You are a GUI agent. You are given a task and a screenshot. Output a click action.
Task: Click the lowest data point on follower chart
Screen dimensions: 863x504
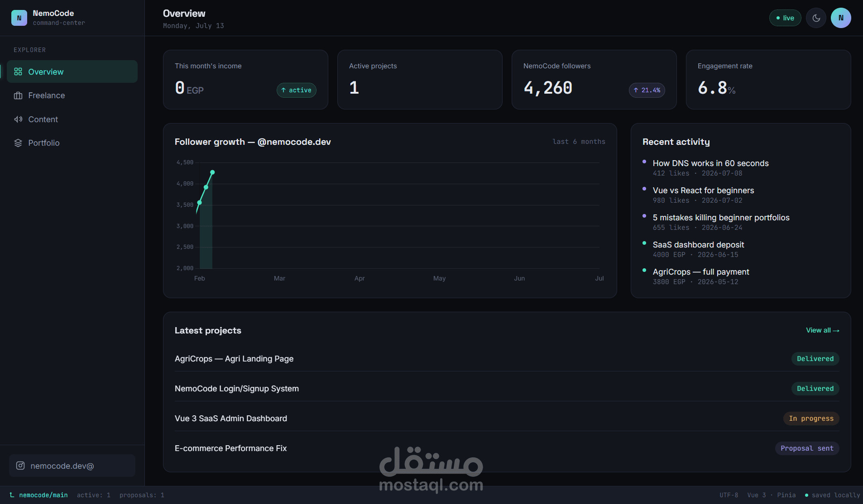[199, 203]
